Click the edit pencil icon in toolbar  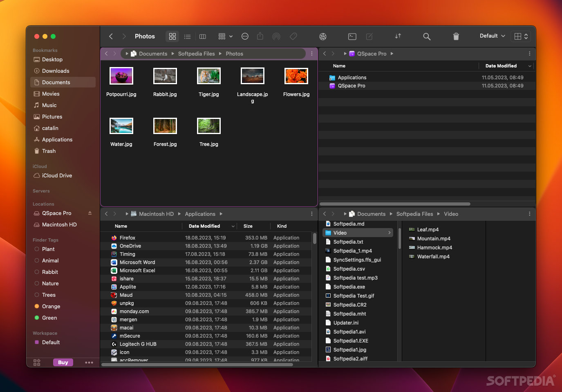(x=369, y=36)
